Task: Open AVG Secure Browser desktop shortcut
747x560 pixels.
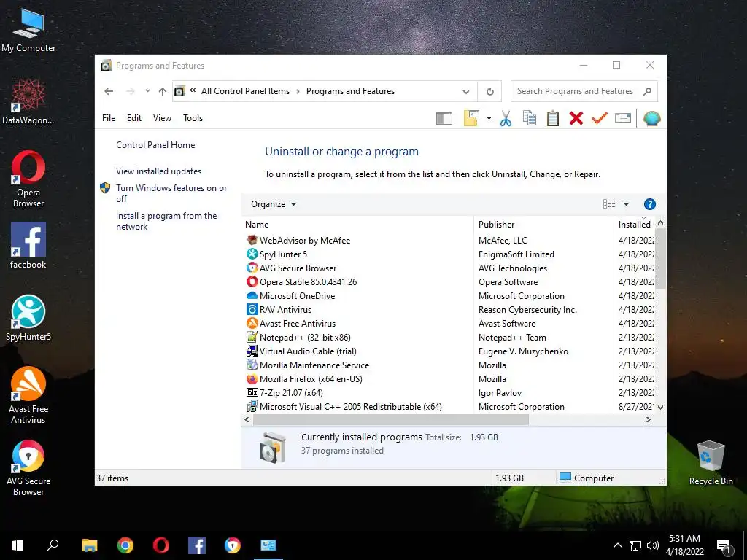Action: coord(28,468)
